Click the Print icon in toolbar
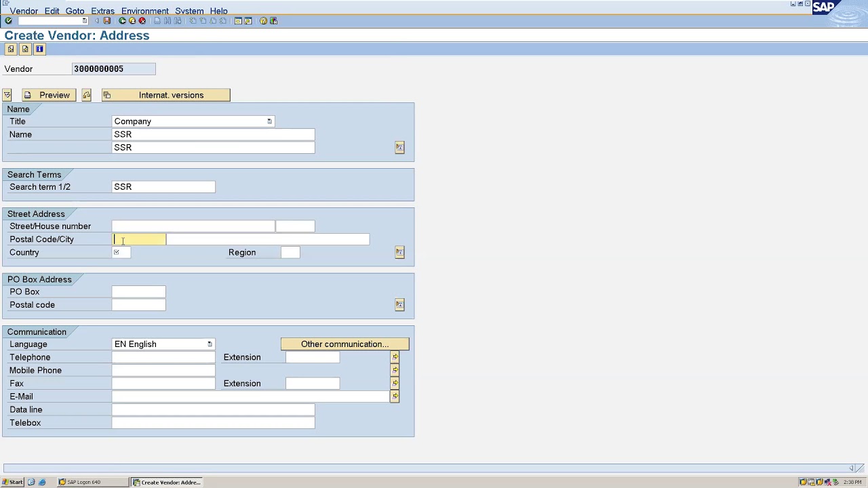Image resolution: width=868 pixels, height=488 pixels. click(x=157, y=21)
